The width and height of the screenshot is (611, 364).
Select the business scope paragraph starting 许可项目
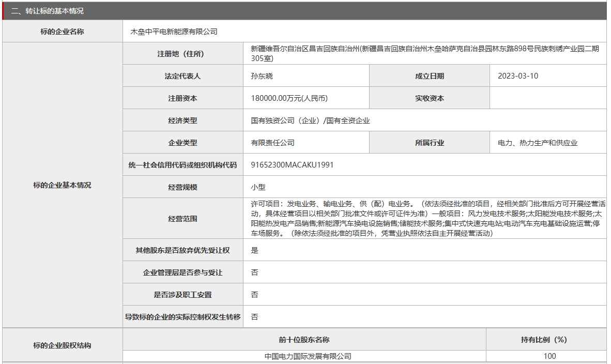coord(428,218)
